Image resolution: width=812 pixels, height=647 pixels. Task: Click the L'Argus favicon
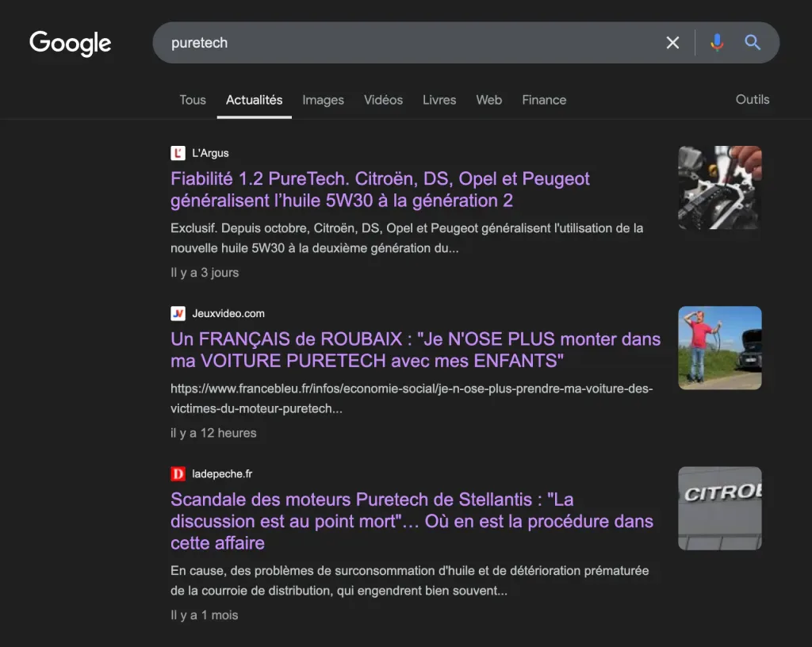point(178,153)
